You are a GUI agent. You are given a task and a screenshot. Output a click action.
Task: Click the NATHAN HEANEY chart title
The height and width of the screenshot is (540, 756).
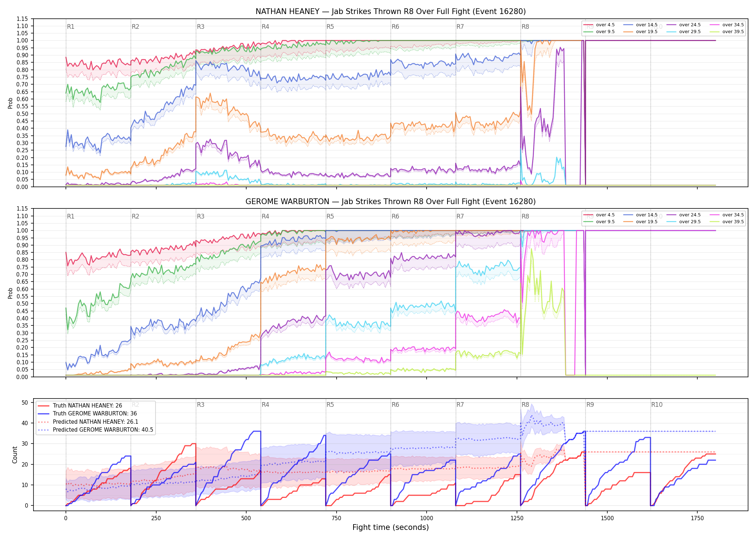click(391, 12)
